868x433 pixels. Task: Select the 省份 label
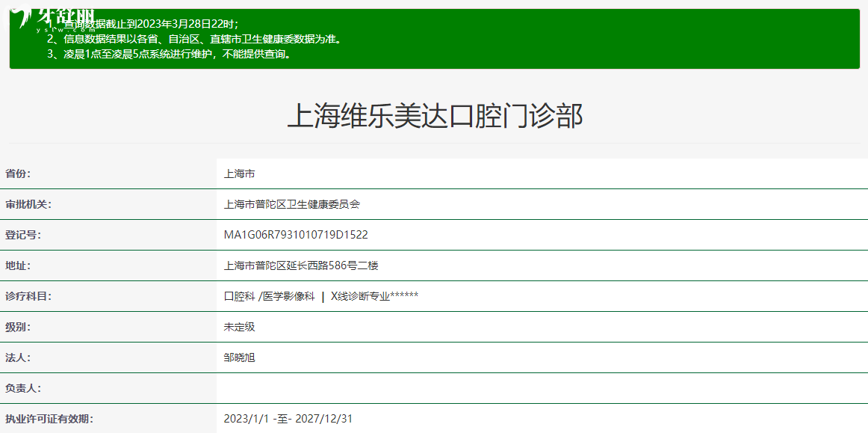(18, 173)
